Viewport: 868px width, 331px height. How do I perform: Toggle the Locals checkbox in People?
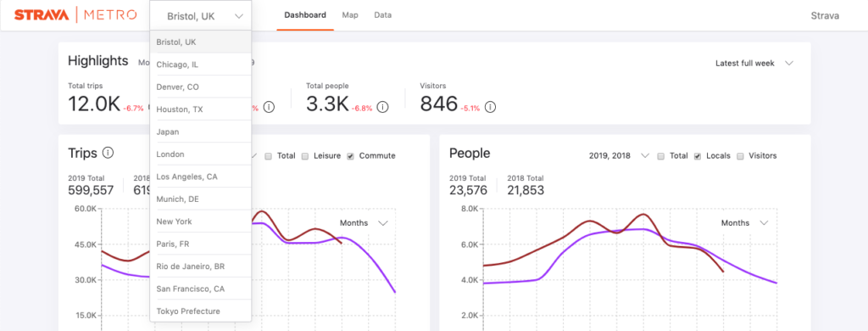coord(698,156)
